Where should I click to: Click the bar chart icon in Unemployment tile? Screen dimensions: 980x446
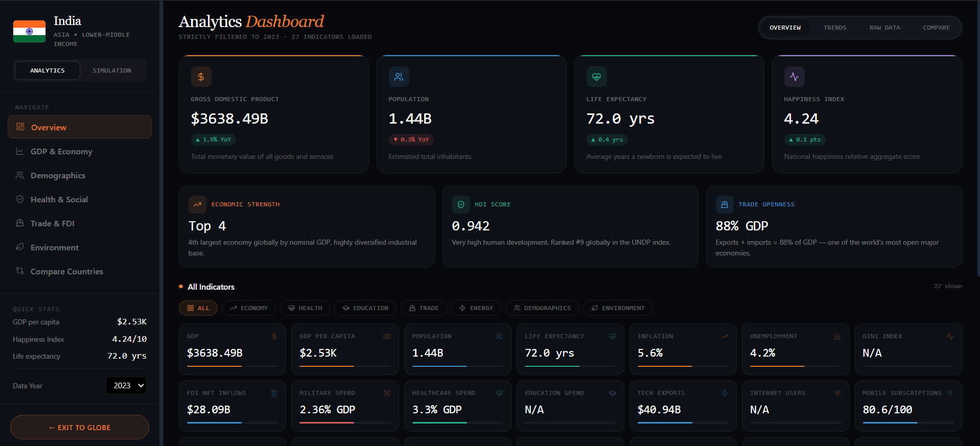coord(837,336)
